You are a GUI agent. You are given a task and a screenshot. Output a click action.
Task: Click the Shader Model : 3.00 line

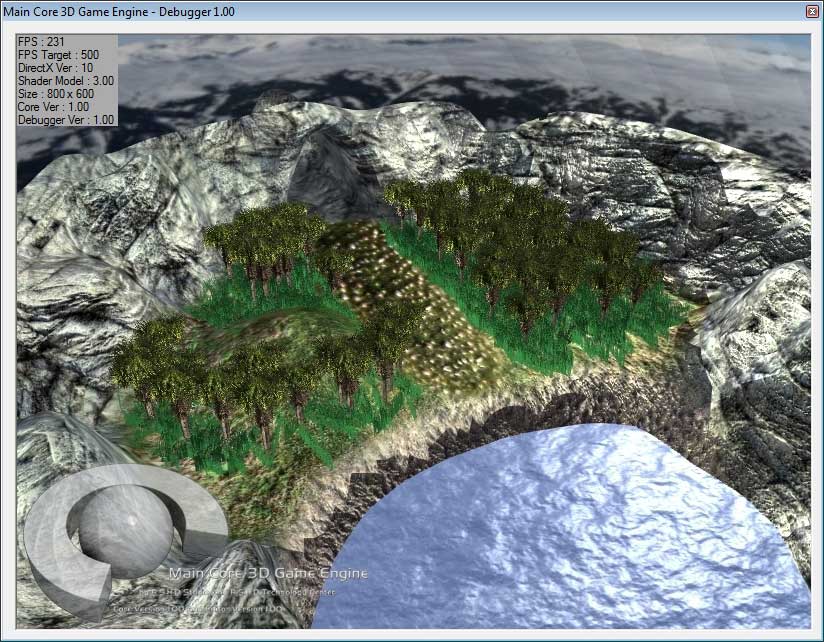[x=66, y=80]
